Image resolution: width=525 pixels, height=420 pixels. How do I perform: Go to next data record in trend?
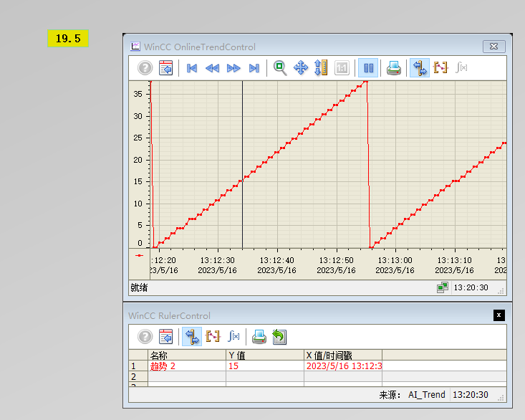[233, 68]
